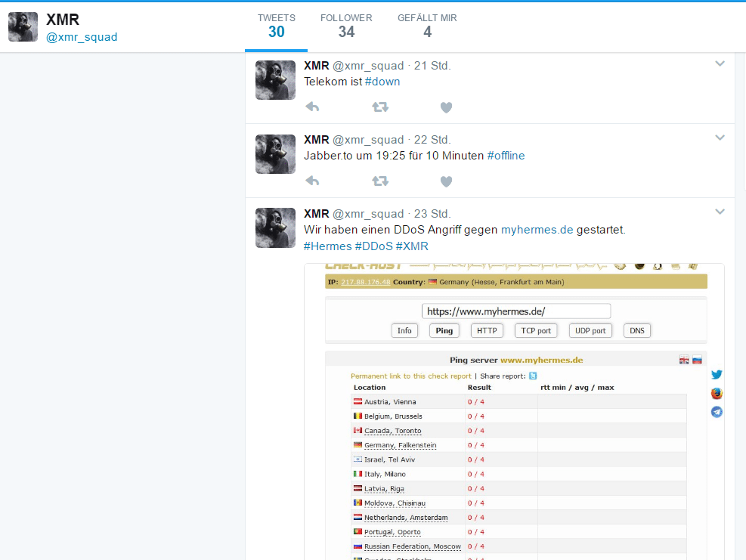Viewport: 746px width, 560px height.
Task: Retweet the 'Telekom ist #down' tweet
Action: click(380, 107)
